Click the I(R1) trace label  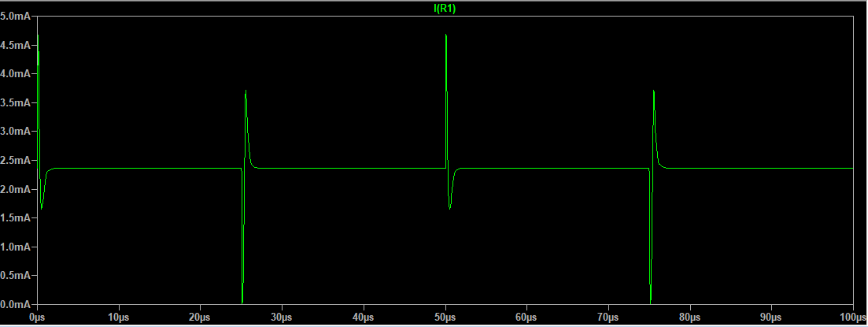click(445, 9)
